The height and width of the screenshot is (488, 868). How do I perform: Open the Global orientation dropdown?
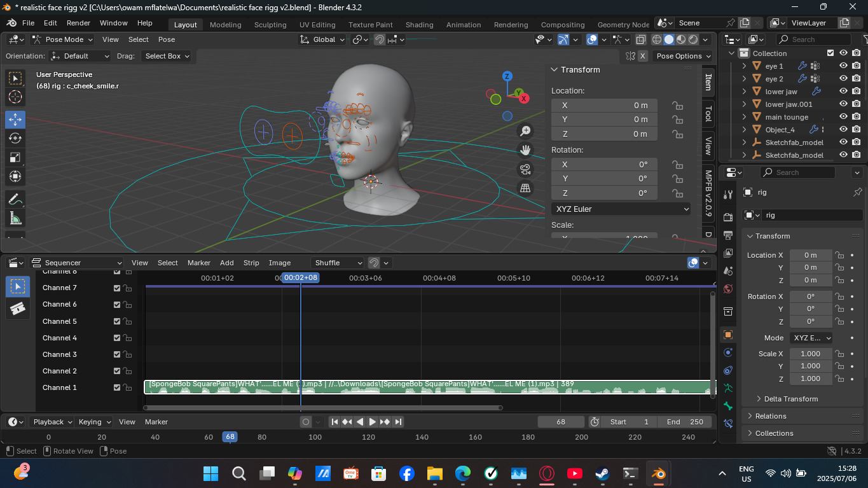coord(322,39)
